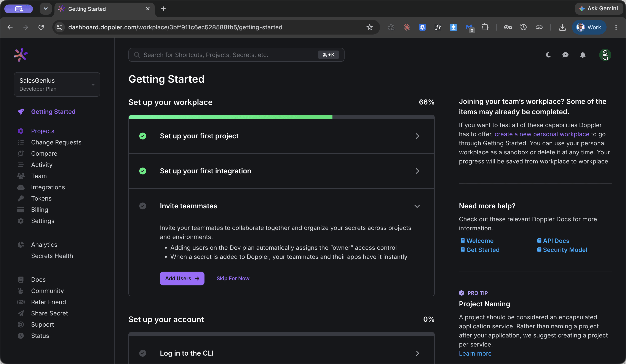Click Learn more under Project Naming
Screen dimensions: 626x364
point(475,353)
